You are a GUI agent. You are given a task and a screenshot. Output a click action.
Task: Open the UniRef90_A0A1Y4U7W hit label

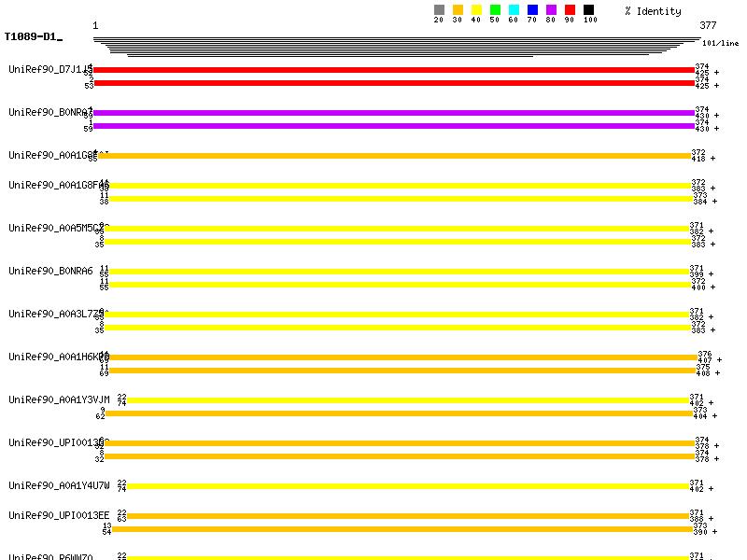coord(59,485)
